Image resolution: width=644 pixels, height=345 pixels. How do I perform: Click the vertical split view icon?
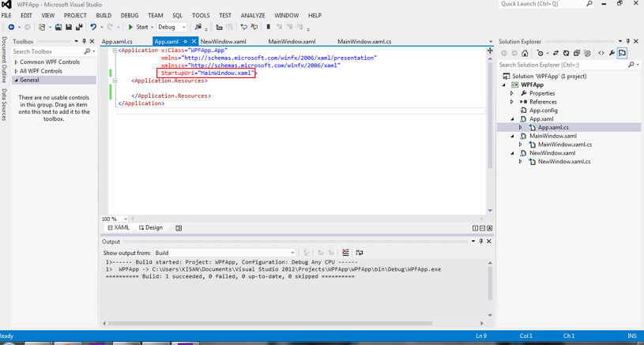pos(475,228)
